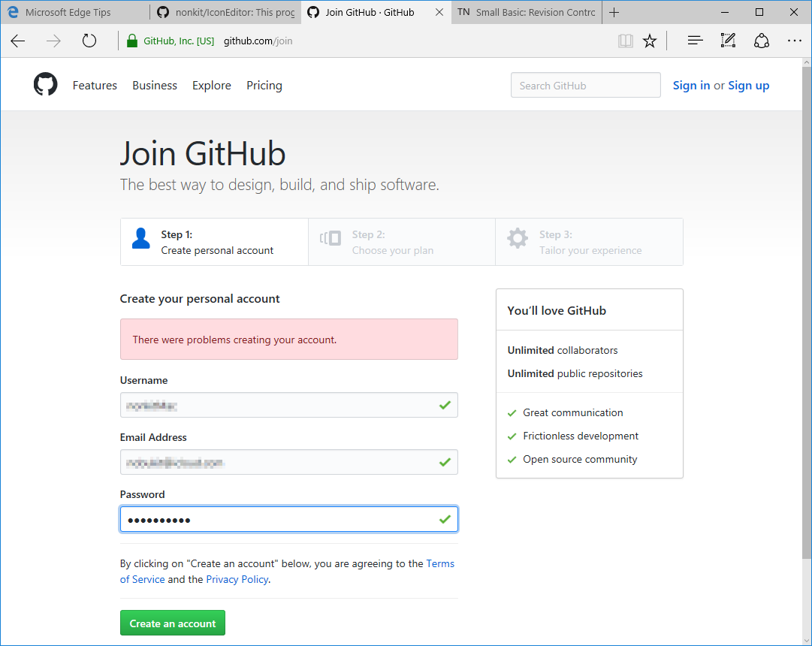This screenshot has height=646, width=812.
Task: Click checkmark beside Open source community
Action: click(512, 460)
